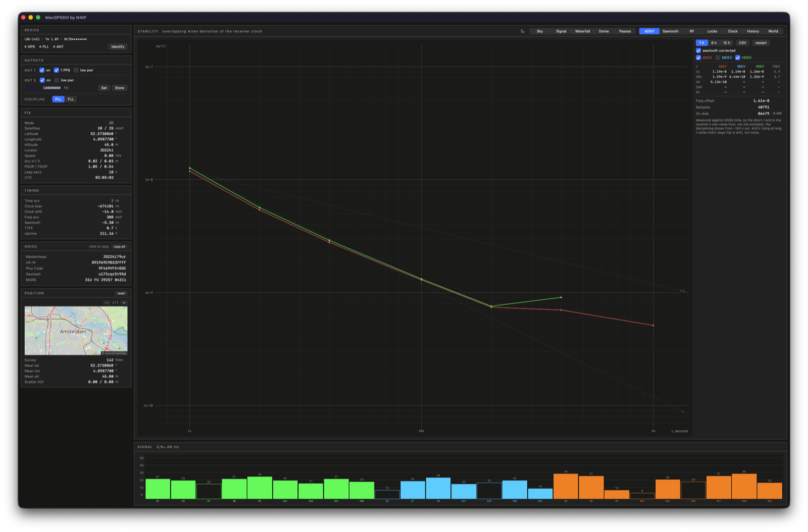Image resolution: width=808 pixels, height=532 pixels.
Task: Open the Signal tab
Action: pos(561,31)
